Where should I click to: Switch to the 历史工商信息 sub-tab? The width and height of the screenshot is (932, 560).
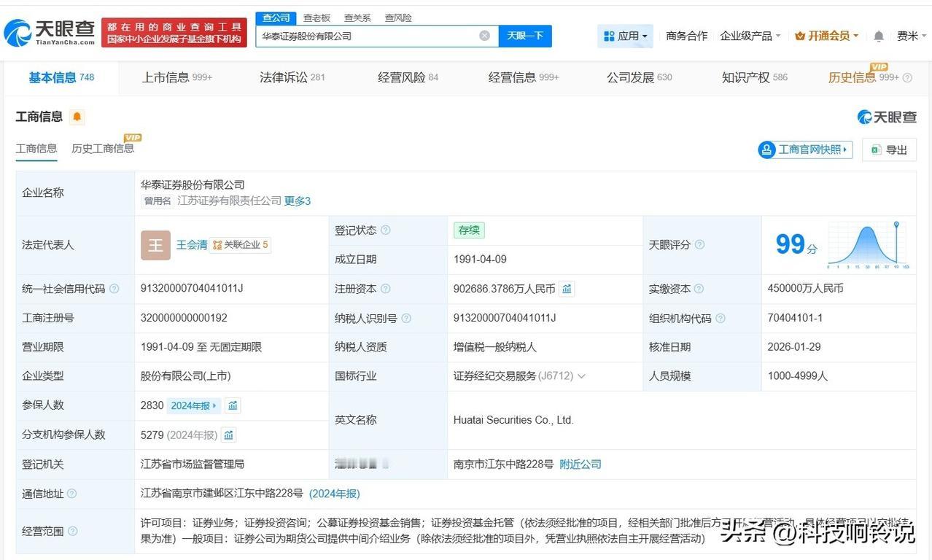pos(103,149)
